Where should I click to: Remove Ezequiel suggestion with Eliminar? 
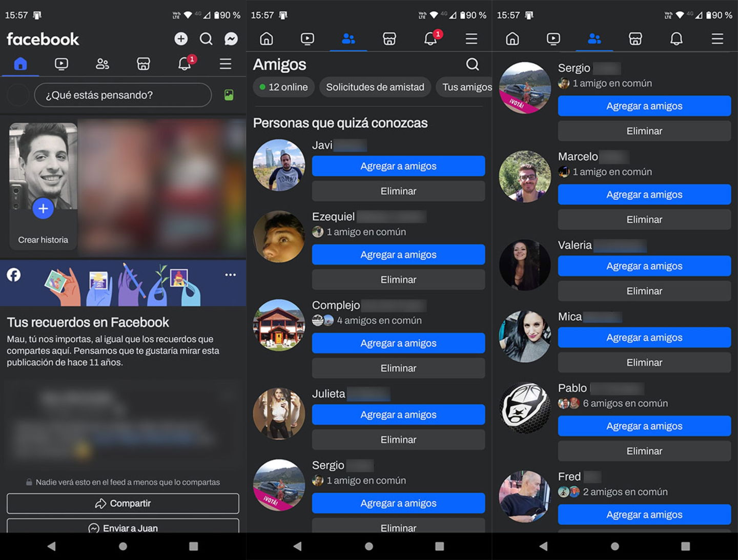pos(398,280)
